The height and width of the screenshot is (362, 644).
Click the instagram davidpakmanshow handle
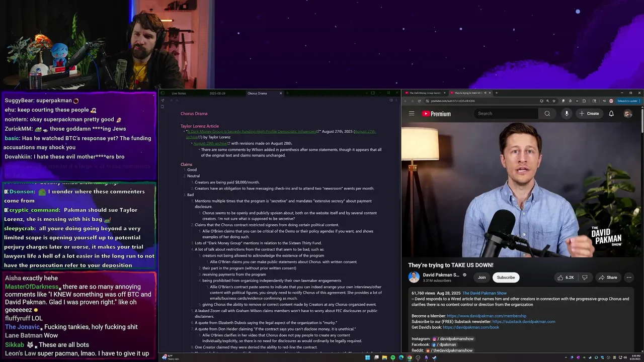tap(456, 339)
